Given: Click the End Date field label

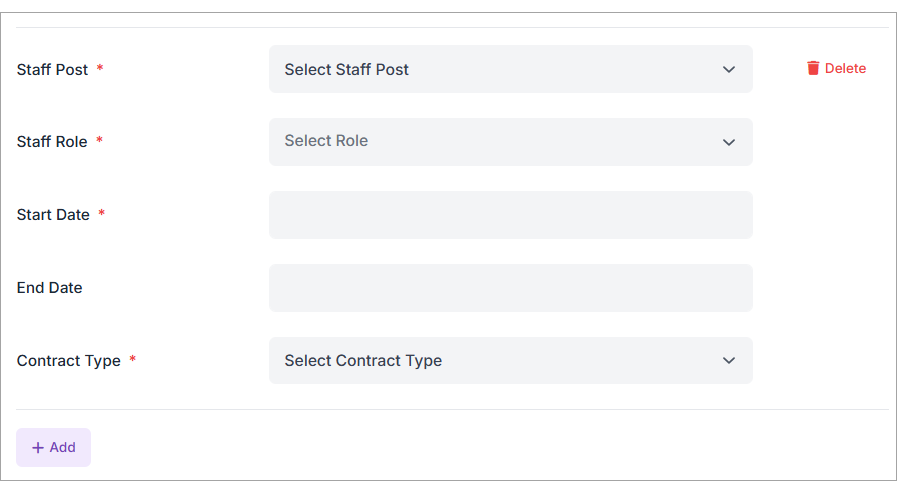Looking at the screenshot, I should tap(49, 288).
